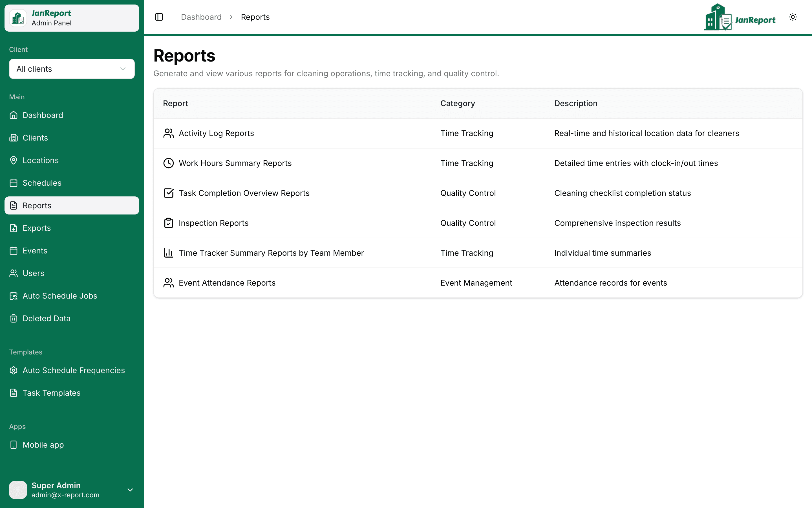Click the Super Admin avatar thumbnail

18,490
